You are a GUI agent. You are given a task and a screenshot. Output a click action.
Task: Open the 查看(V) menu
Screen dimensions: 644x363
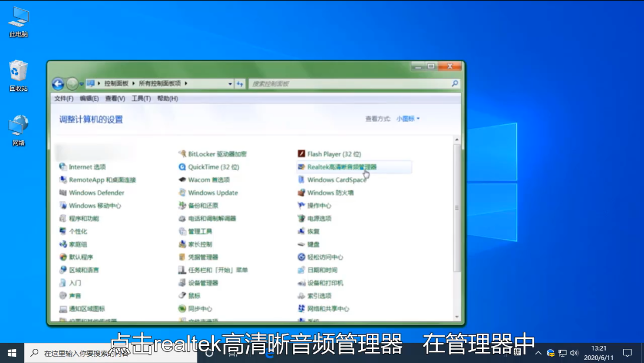[116, 98]
